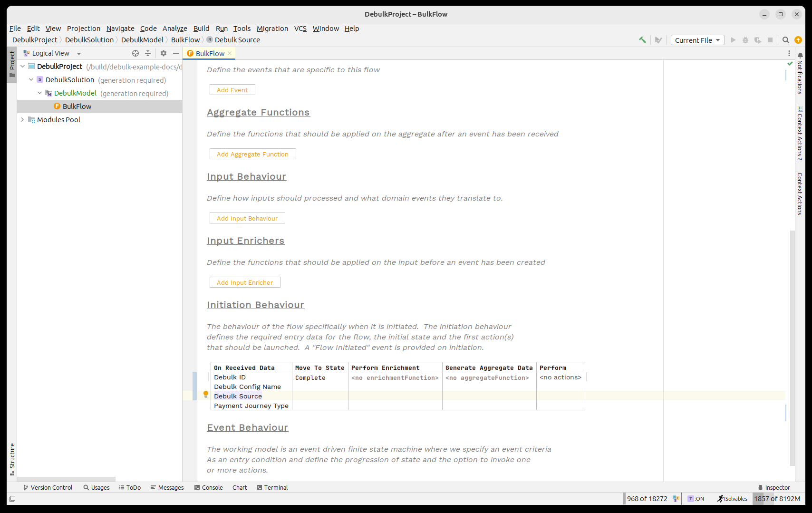The width and height of the screenshot is (812, 513).
Task: Open Notifications bell in right sidebar
Action: pyautogui.click(x=800, y=55)
